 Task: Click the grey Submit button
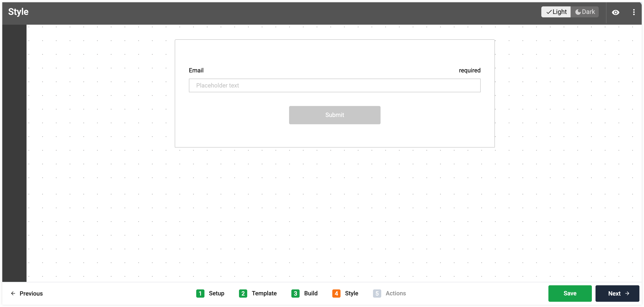click(335, 115)
